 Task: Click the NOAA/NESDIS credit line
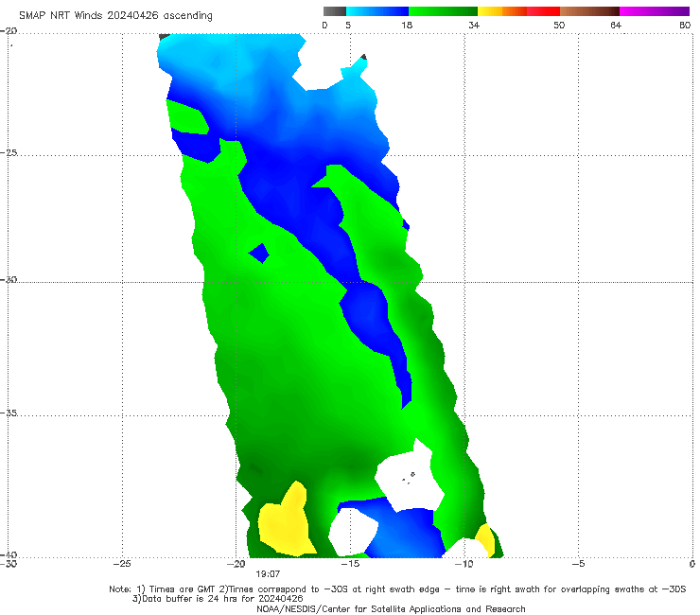[391, 608]
